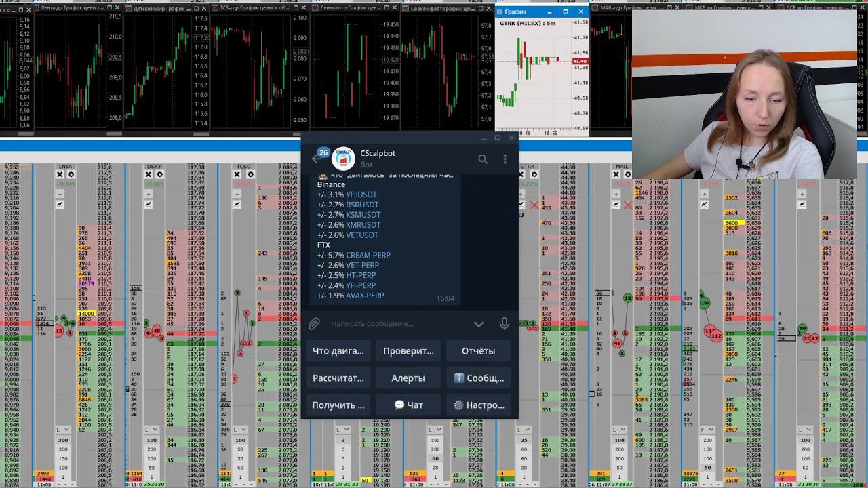Open the CREAM-PERP ticker link
868x488 pixels.
[368, 256]
